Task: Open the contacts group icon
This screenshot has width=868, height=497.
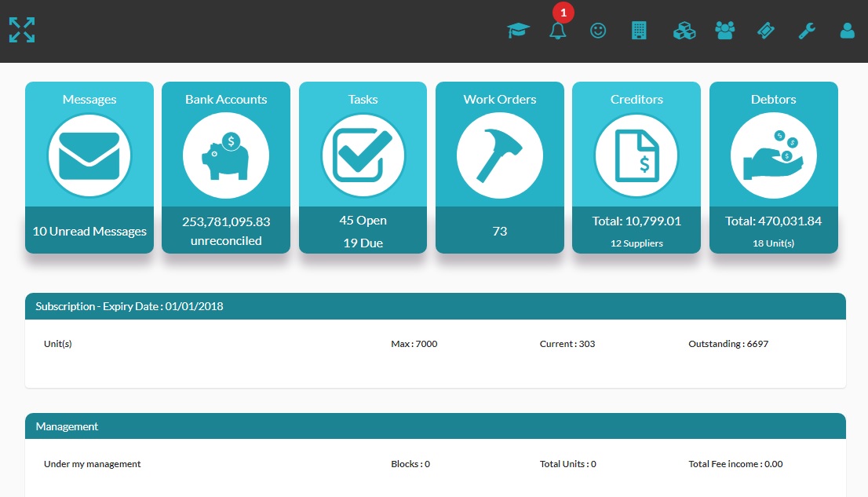Action: [724, 30]
